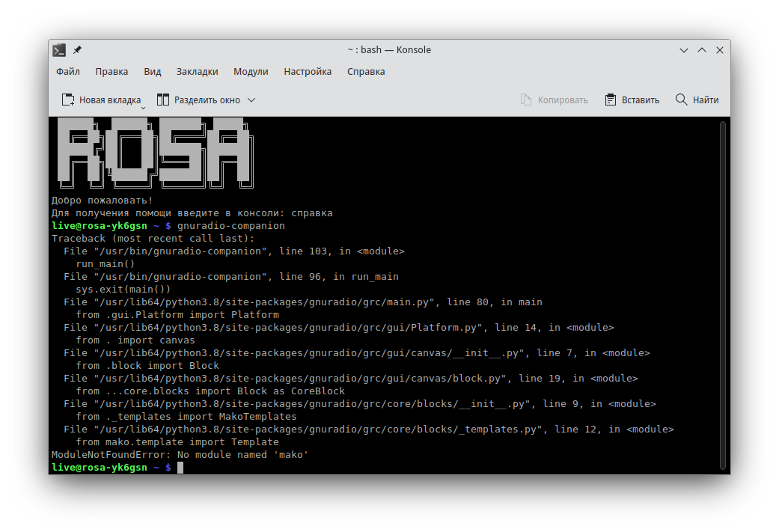Click the Разделить окно split view icon
This screenshot has height=532, width=779.
point(163,100)
